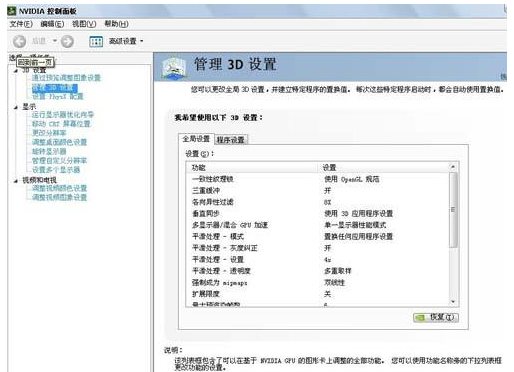Open 移动 CRT 屏幕位置 link
The height and width of the screenshot is (372, 514).
coord(61,124)
